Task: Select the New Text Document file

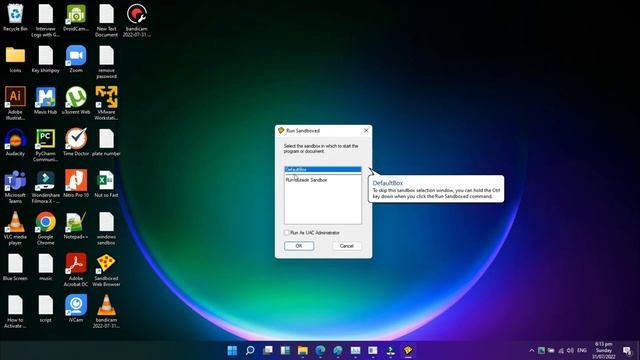Action: tap(106, 20)
